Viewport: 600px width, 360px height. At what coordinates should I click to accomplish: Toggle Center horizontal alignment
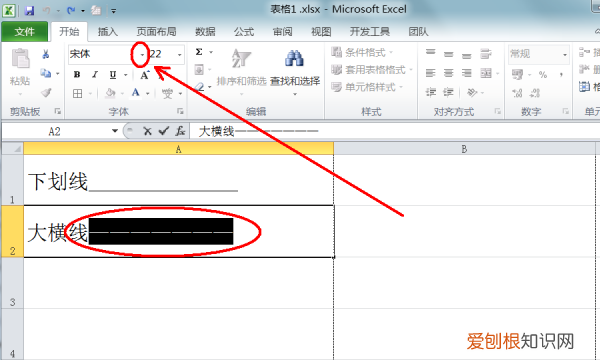pos(448,73)
